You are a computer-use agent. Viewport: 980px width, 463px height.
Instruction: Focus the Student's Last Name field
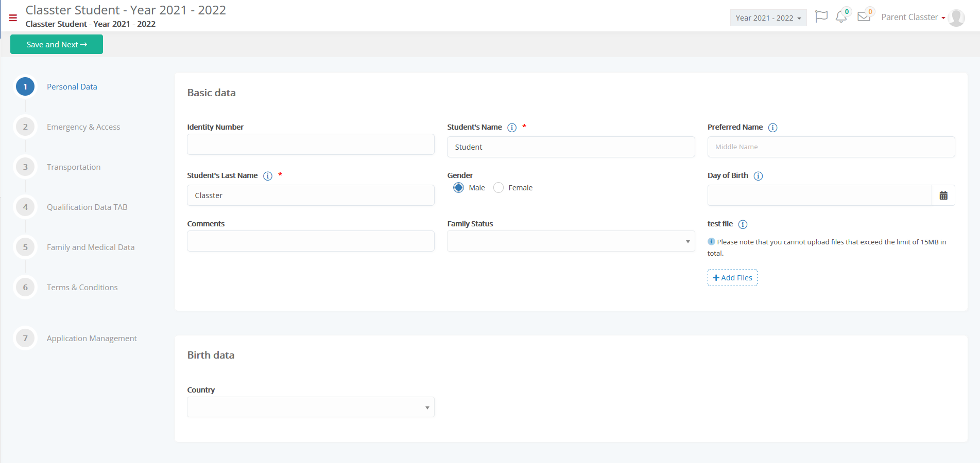tap(311, 195)
